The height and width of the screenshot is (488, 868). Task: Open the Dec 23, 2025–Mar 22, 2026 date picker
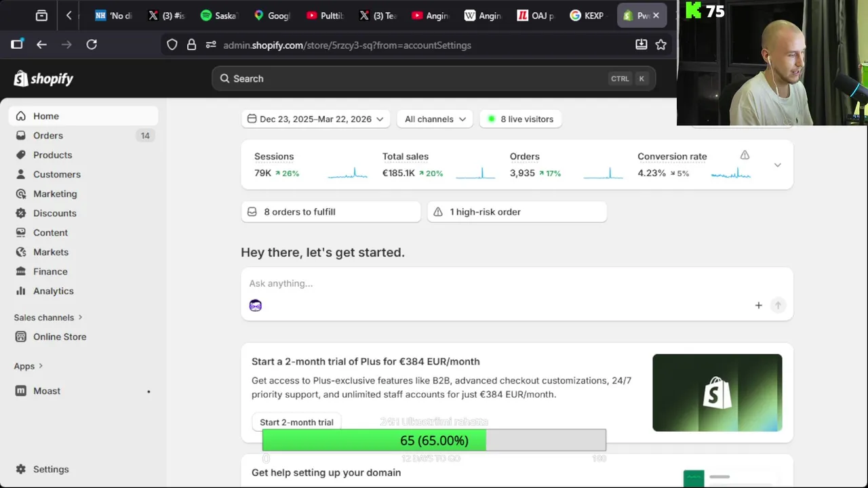tap(316, 119)
